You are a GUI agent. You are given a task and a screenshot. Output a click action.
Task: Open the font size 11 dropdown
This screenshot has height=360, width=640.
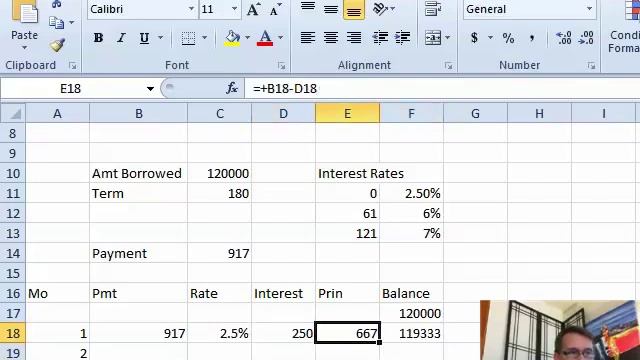pyautogui.click(x=234, y=9)
